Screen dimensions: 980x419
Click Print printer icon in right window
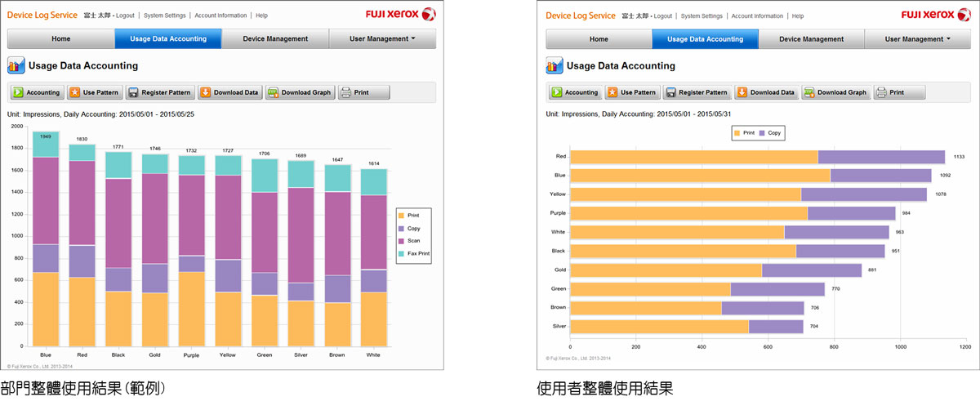click(881, 92)
